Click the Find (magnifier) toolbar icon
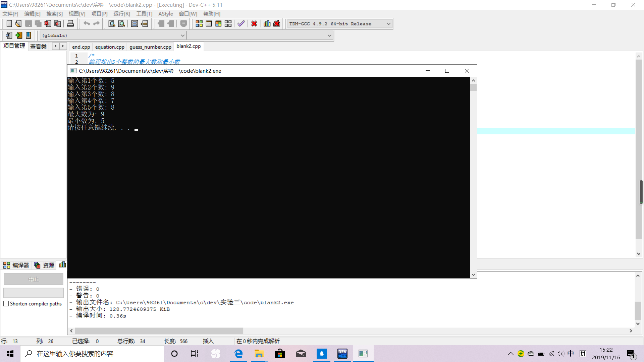The height and width of the screenshot is (362, 644). [x=112, y=24]
